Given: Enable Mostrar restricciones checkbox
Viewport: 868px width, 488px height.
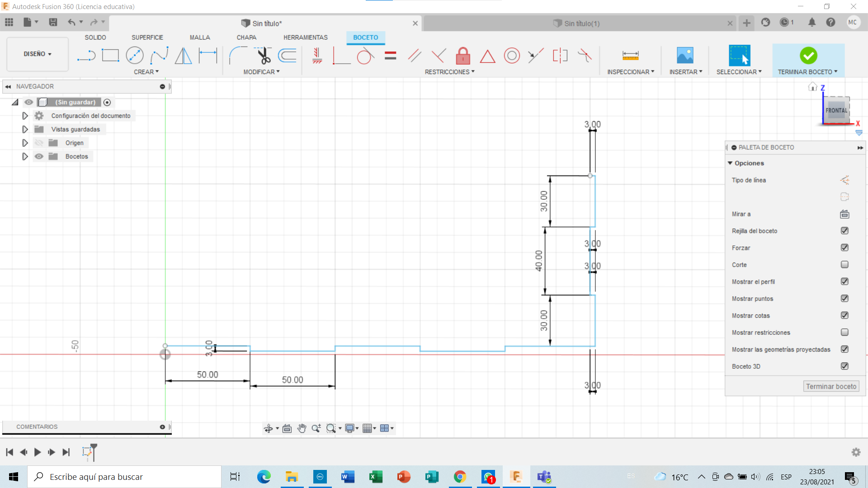Looking at the screenshot, I should coord(844,333).
